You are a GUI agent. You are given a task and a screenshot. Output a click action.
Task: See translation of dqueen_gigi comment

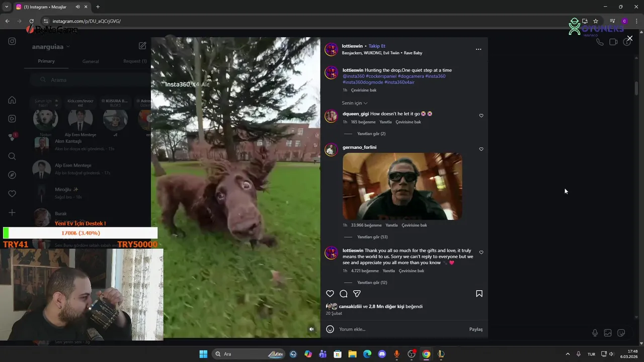408,122
